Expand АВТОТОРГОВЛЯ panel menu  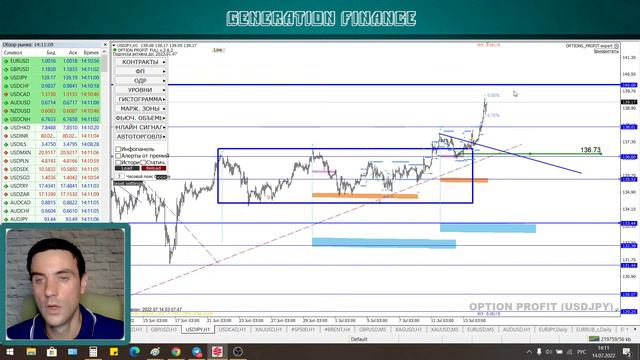(141, 136)
